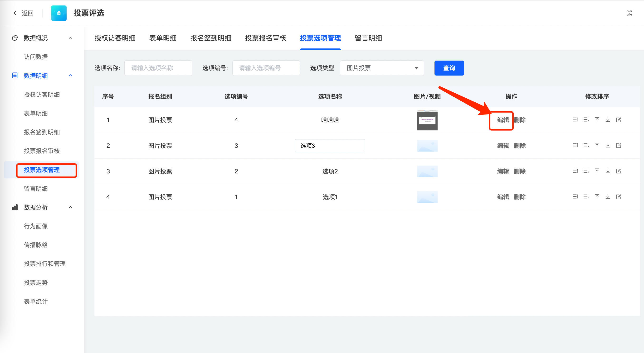Open the QR code icon at top right
The height and width of the screenshot is (353, 644).
click(x=629, y=13)
